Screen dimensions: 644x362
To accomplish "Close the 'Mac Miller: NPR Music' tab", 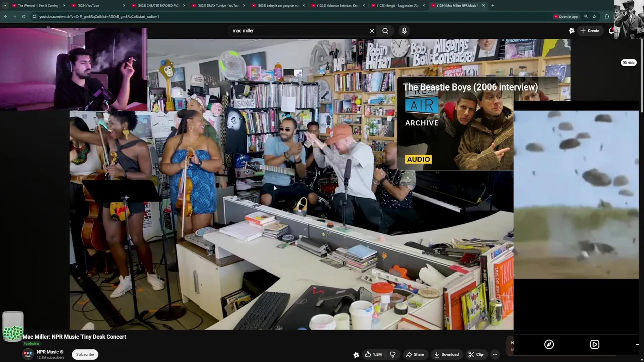I will pyautogui.click(x=484, y=5).
